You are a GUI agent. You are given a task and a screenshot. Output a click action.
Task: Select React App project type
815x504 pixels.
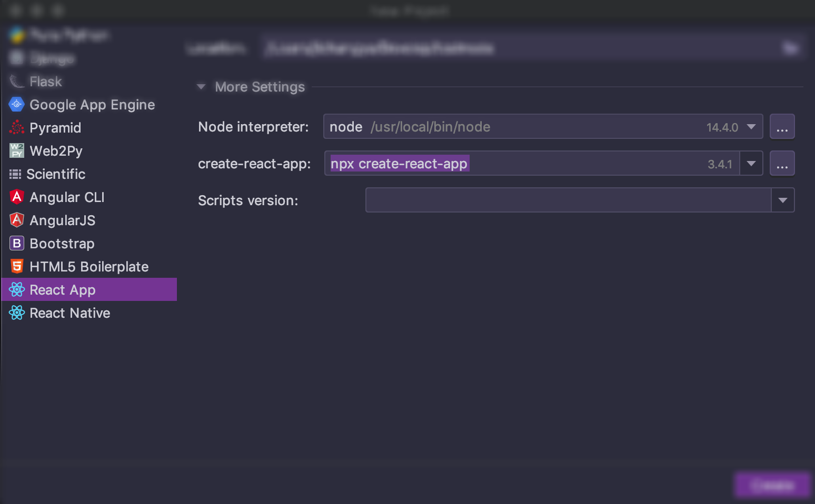coord(88,290)
